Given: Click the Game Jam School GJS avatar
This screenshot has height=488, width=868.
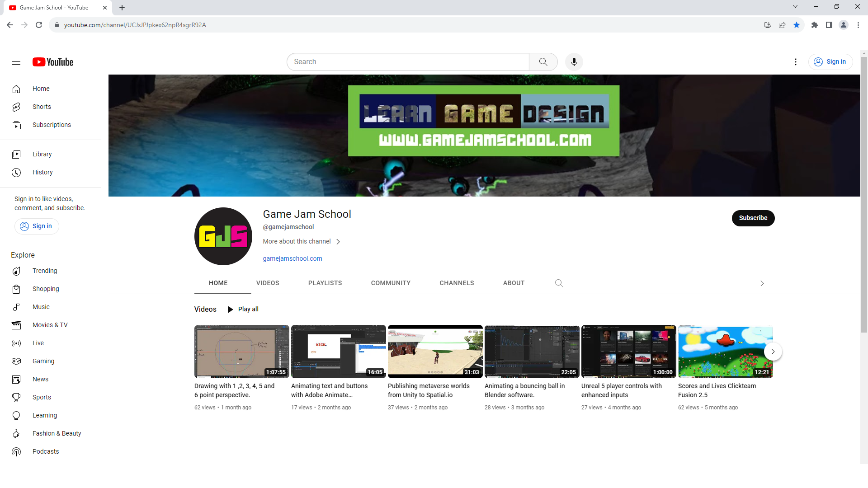Looking at the screenshot, I should coord(223,236).
